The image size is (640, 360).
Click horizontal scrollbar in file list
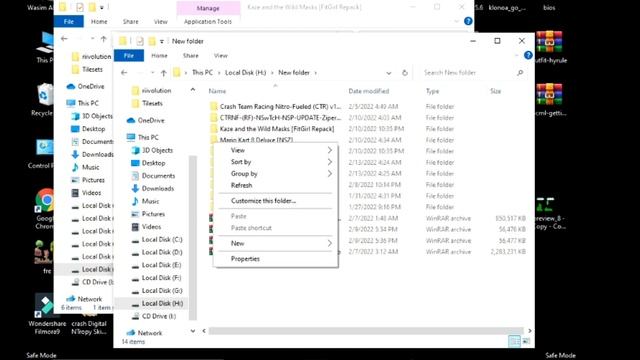tap(366, 331)
